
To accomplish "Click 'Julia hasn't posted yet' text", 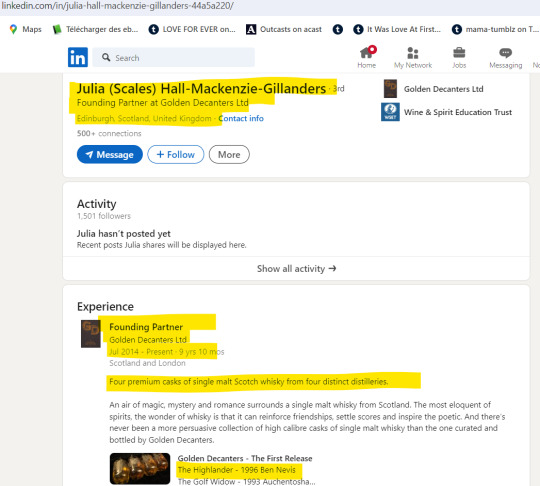I will 124,234.
